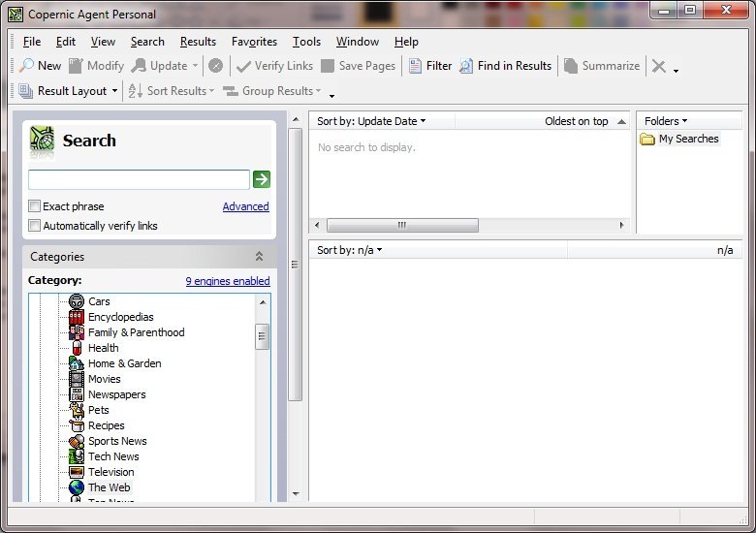The width and height of the screenshot is (756, 533).
Task: Click the category list scrollbar thumb
Action: [x=263, y=336]
